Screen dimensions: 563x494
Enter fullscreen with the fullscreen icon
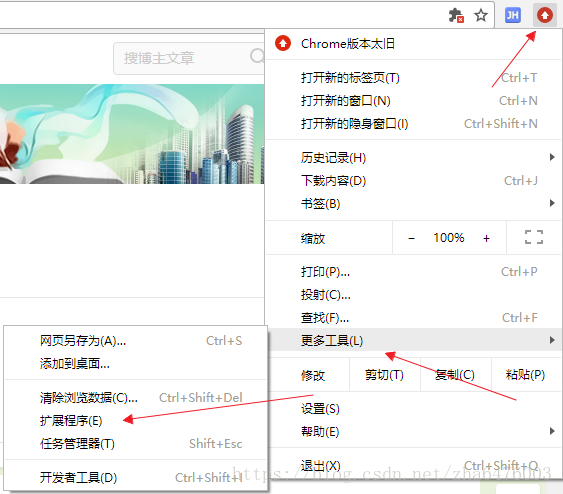(x=534, y=237)
